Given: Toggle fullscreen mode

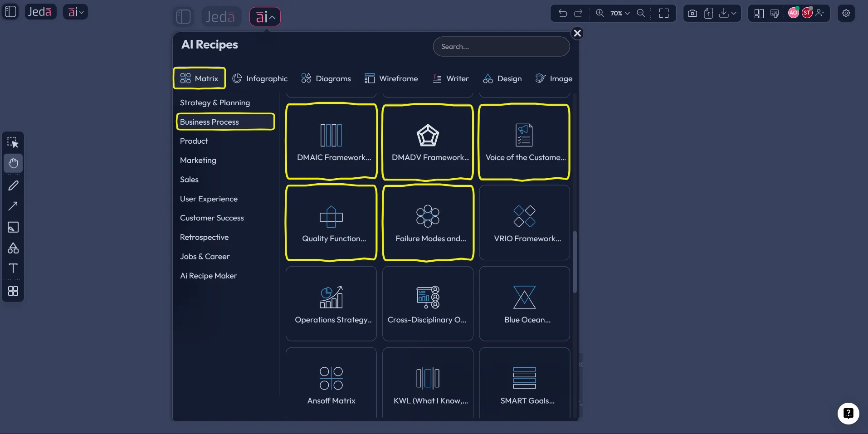Looking at the screenshot, I should [x=664, y=13].
